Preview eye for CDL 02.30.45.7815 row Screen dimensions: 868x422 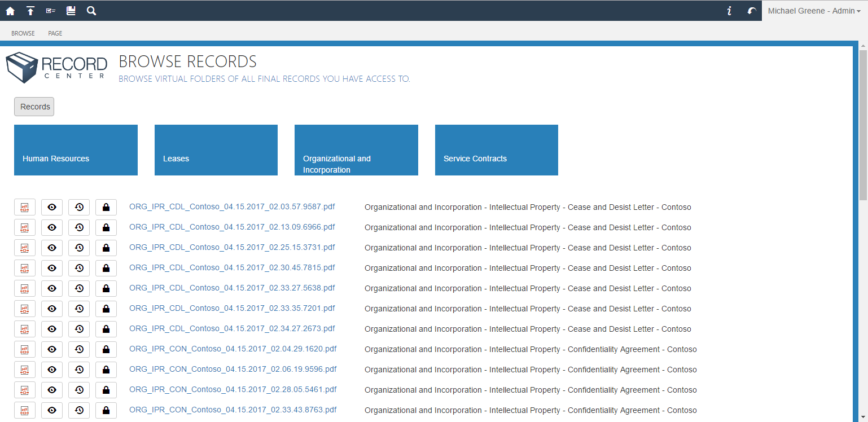pos(52,269)
